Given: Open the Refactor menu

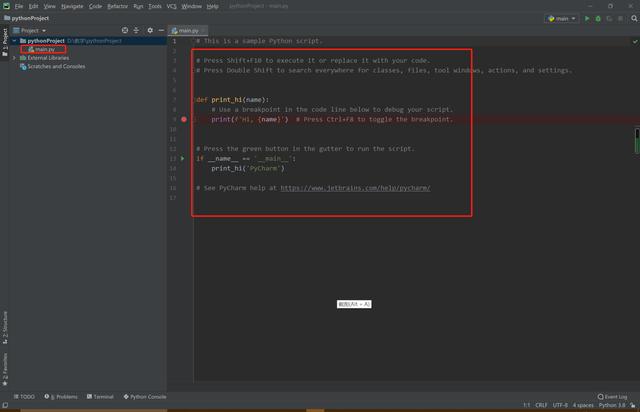Looking at the screenshot, I should pos(117,6).
